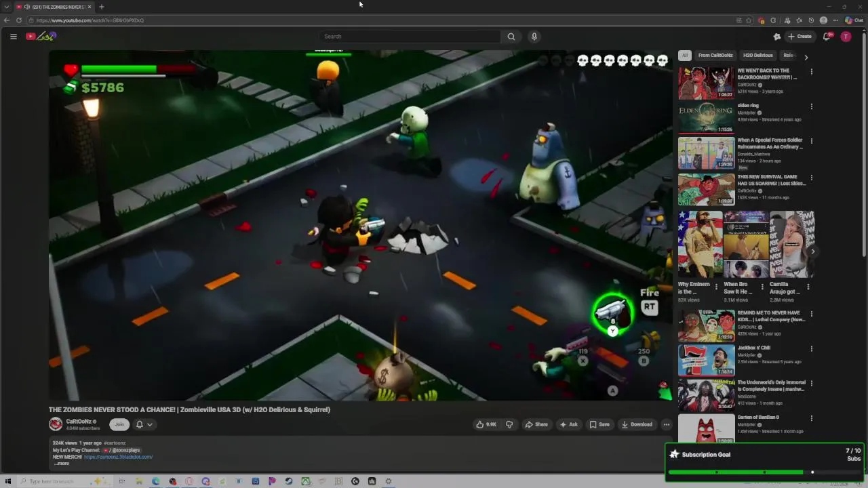Viewport: 868px width, 488px height.
Task: Open the 'elden ring' video thumbnail
Action: pyautogui.click(x=706, y=118)
